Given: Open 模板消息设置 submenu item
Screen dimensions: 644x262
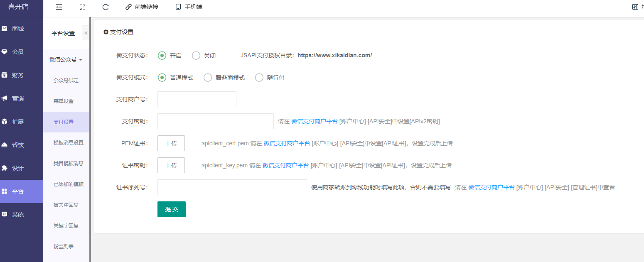Looking at the screenshot, I should click(66, 142).
